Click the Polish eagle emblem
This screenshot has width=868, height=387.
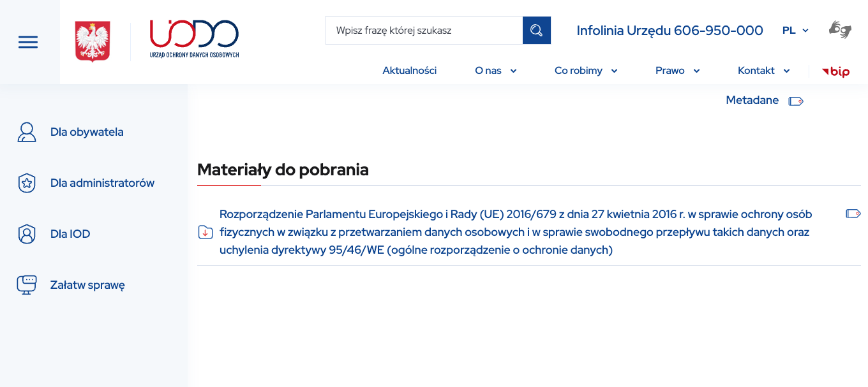[x=93, y=42]
